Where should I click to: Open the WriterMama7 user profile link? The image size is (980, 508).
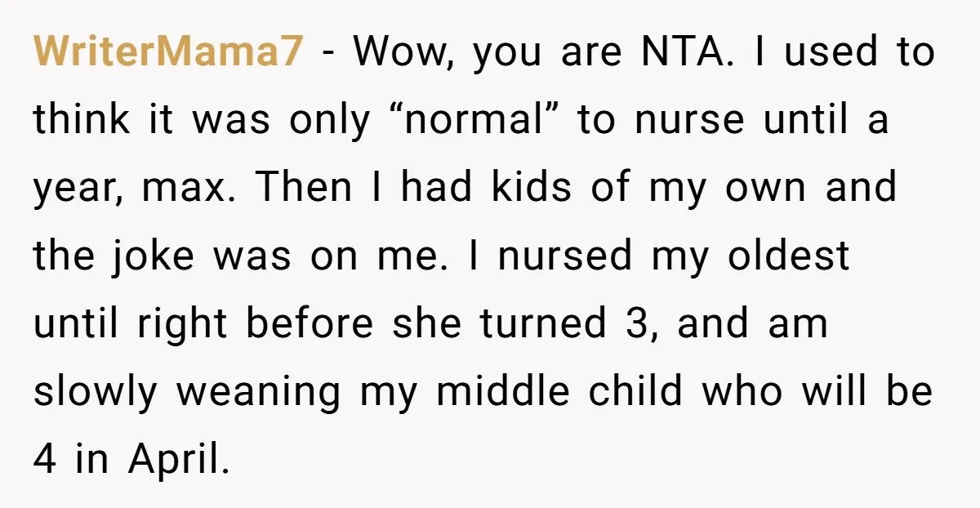point(168,54)
